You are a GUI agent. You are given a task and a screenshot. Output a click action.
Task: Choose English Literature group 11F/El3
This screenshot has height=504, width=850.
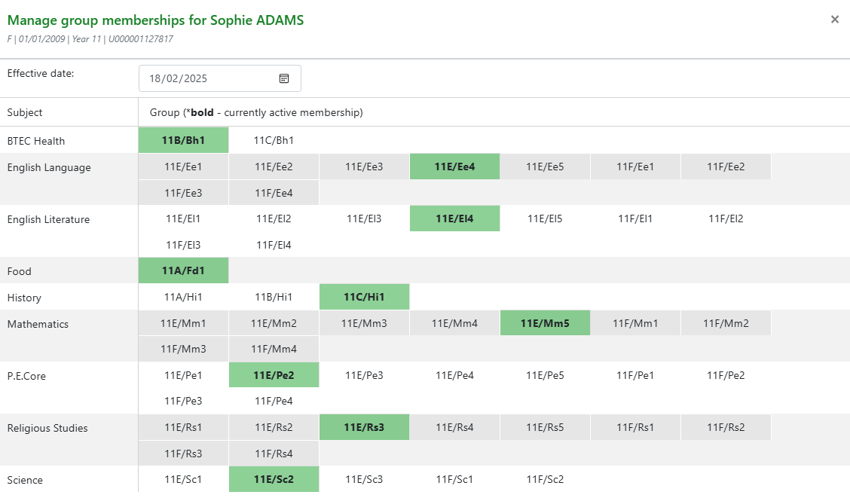click(183, 244)
